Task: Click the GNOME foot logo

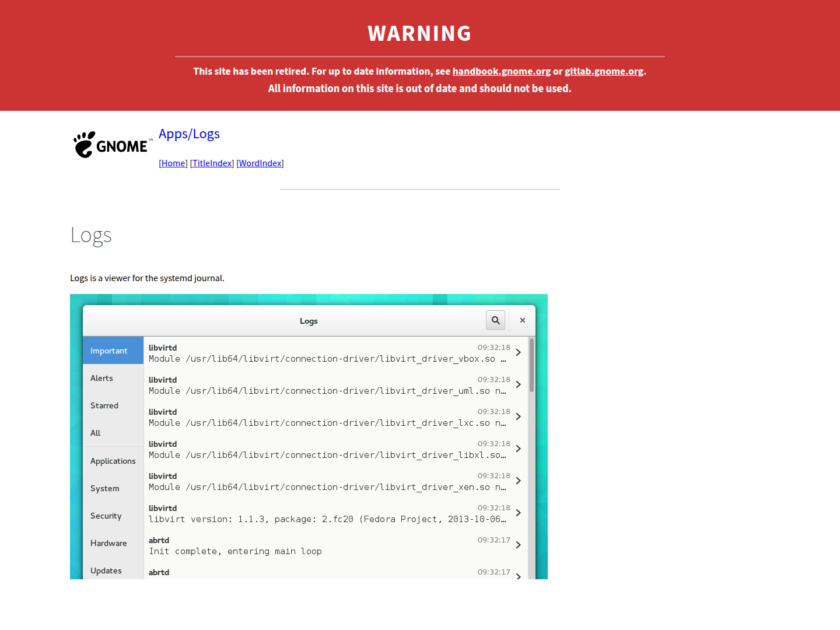Action: [x=113, y=145]
